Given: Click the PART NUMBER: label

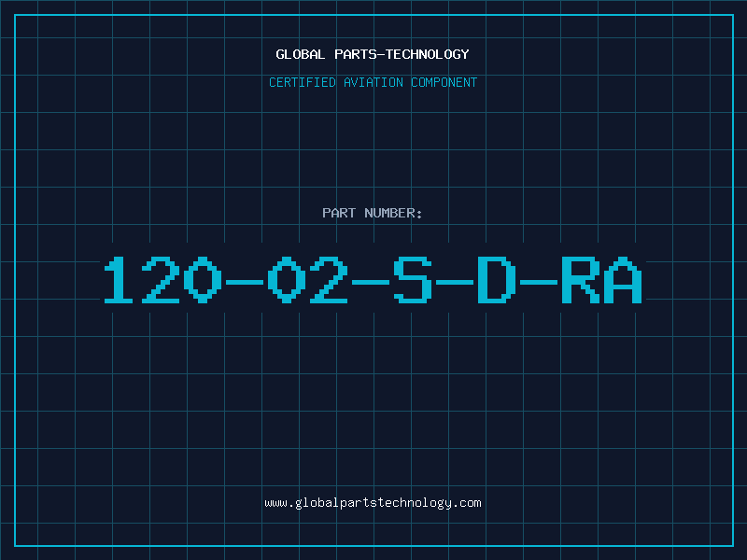Looking at the screenshot, I should click(373, 213).
